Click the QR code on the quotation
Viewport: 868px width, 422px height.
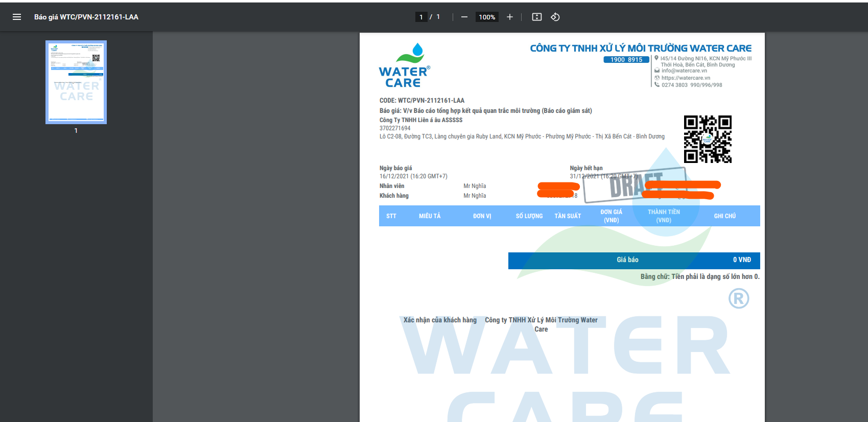click(708, 139)
